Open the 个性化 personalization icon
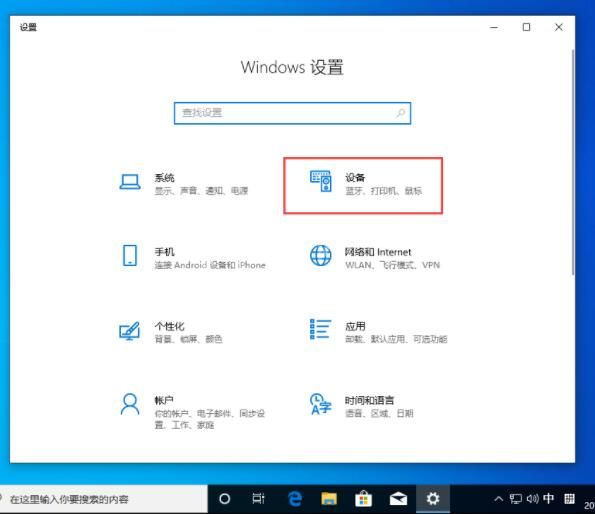The width and height of the screenshot is (595, 514). click(x=129, y=331)
